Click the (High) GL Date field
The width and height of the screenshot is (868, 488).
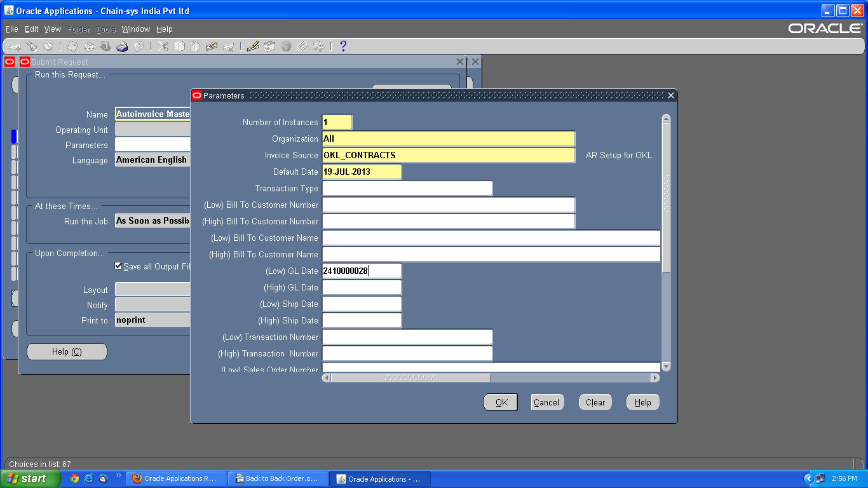point(362,287)
